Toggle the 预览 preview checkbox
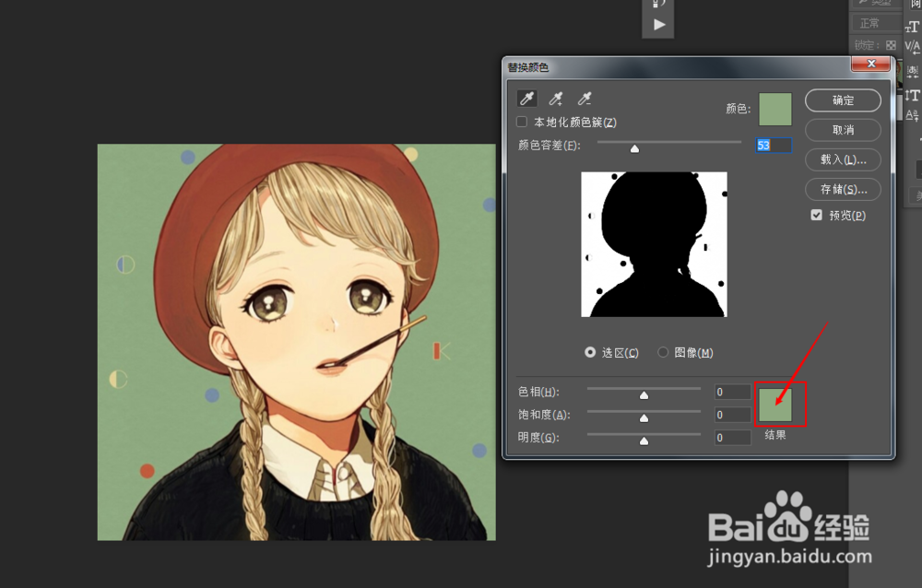Screen dimensions: 922x588 pyautogui.click(x=816, y=216)
